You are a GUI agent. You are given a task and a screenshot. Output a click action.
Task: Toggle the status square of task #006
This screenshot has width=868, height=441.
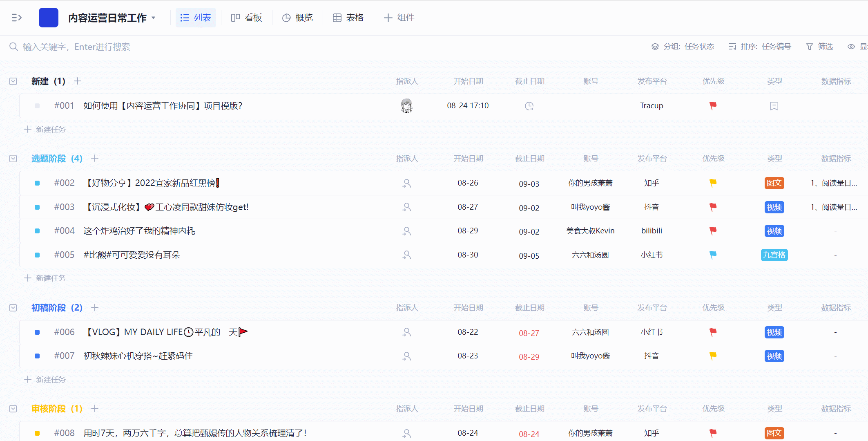[x=37, y=332]
